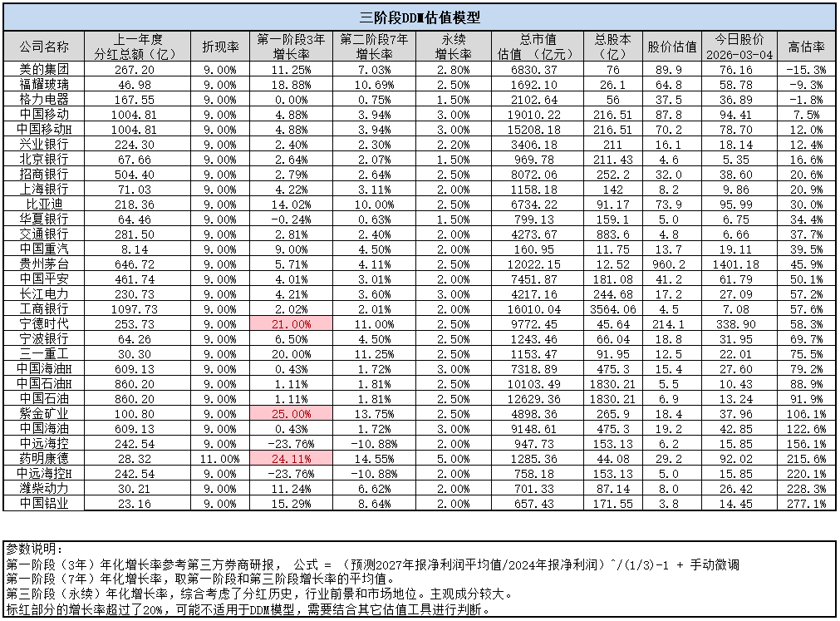Click the 上海银行 company cell

[x=44, y=190]
